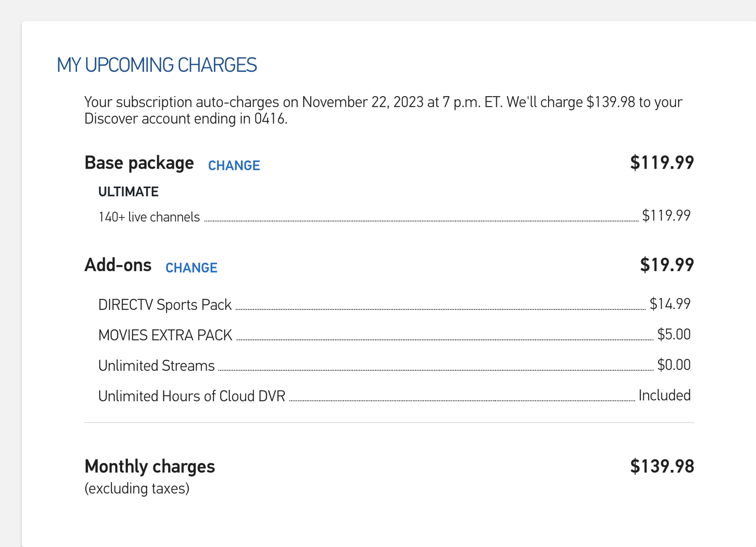Click the $5.00 Movies Extra Pack price
This screenshot has height=547, width=756.
674,334
